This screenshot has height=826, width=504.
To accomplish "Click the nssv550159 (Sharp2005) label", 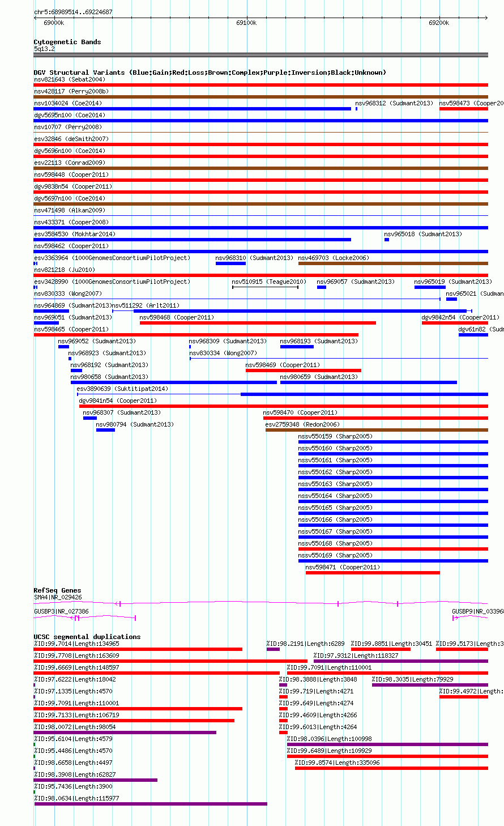I will (335, 436).
